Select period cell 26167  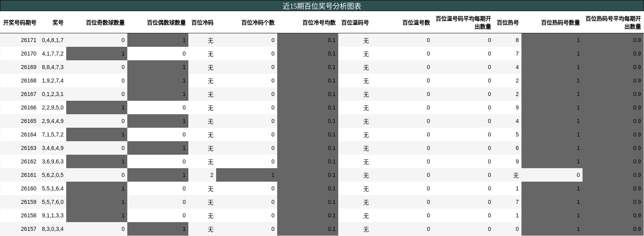29,94
